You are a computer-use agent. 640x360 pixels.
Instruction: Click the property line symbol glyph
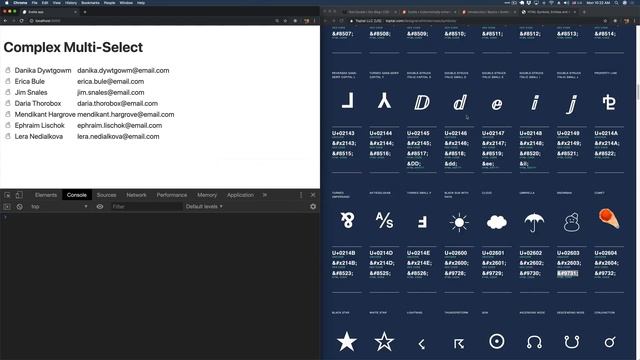(x=609, y=102)
